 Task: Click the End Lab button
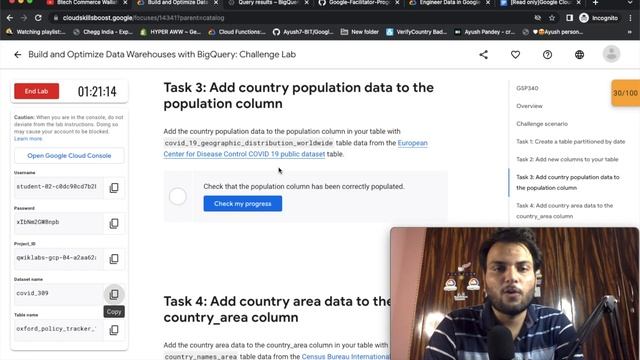click(36, 91)
